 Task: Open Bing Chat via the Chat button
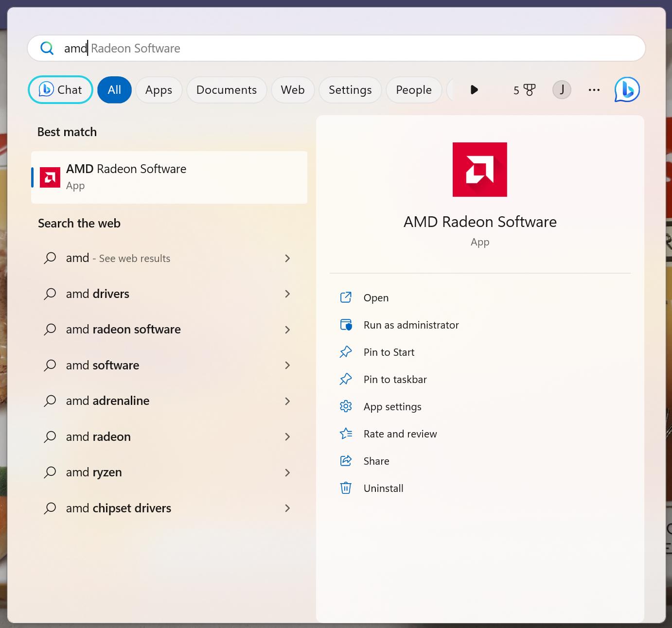(60, 90)
